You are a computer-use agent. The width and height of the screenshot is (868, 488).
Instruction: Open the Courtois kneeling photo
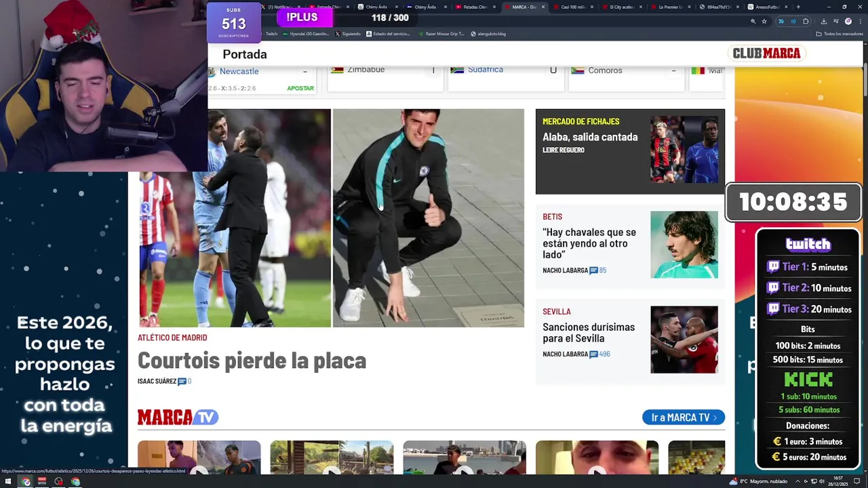click(428, 218)
